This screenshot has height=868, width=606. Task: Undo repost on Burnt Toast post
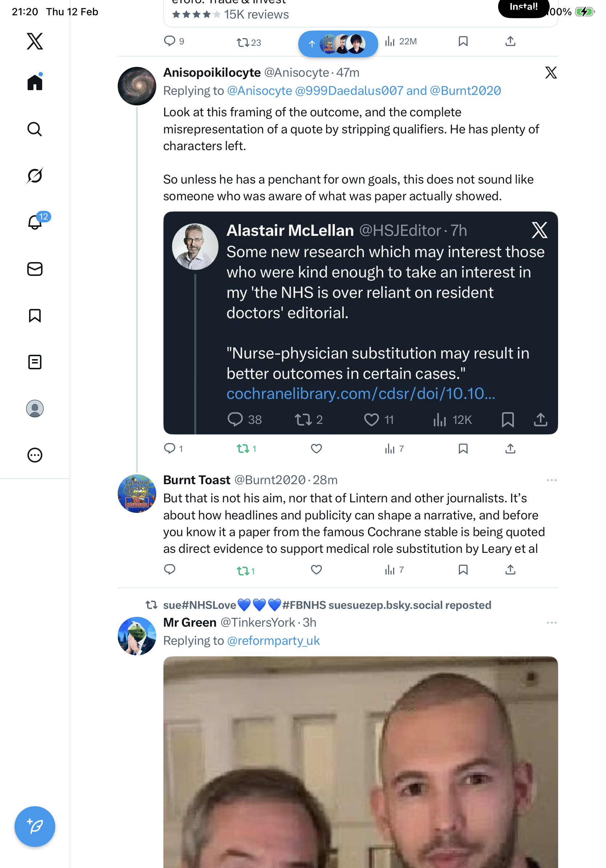pyautogui.click(x=243, y=570)
